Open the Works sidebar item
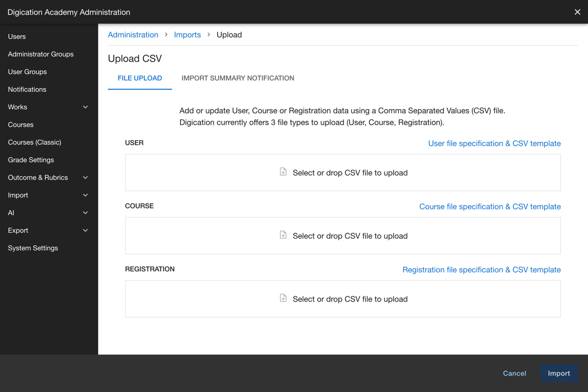The image size is (588, 392). (18, 107)
